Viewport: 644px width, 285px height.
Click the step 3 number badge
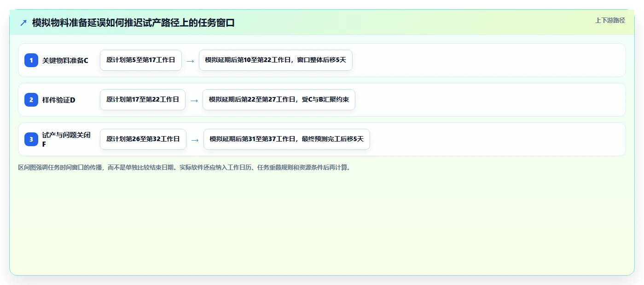(31, 139)
